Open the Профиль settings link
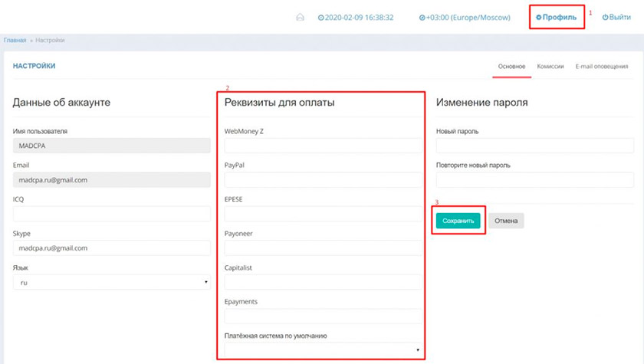644x364 pixels. tap(556, 17)
